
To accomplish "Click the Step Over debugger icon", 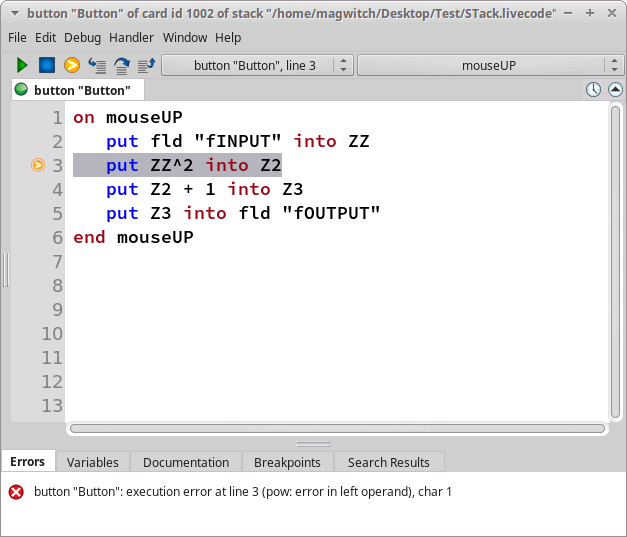I will (x=122, y=65).
